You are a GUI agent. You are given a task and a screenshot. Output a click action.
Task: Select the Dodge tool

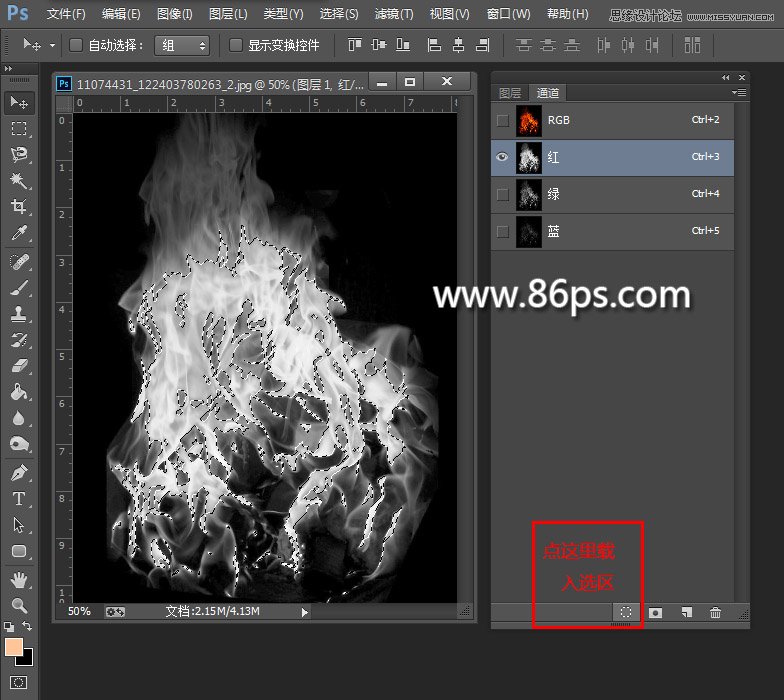[19, 444]
